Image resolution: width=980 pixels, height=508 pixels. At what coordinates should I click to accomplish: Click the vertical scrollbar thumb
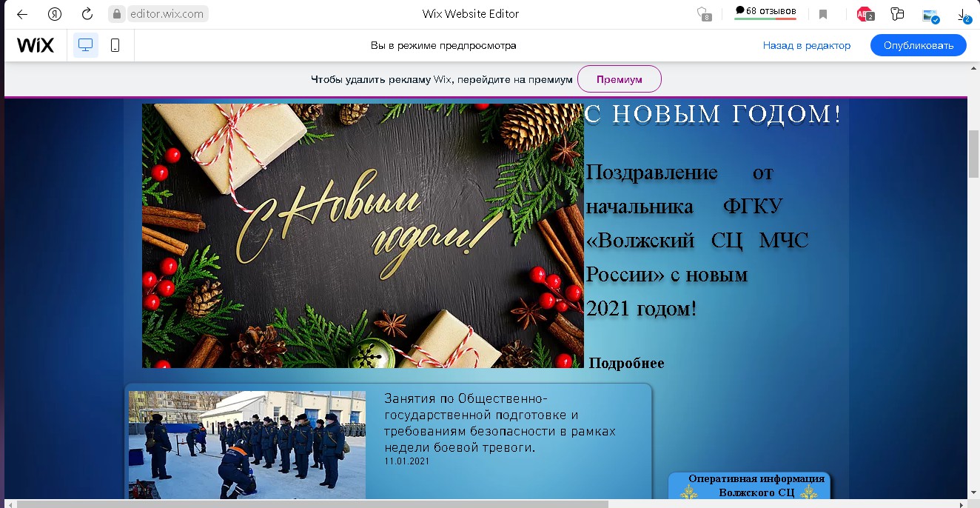973,153
